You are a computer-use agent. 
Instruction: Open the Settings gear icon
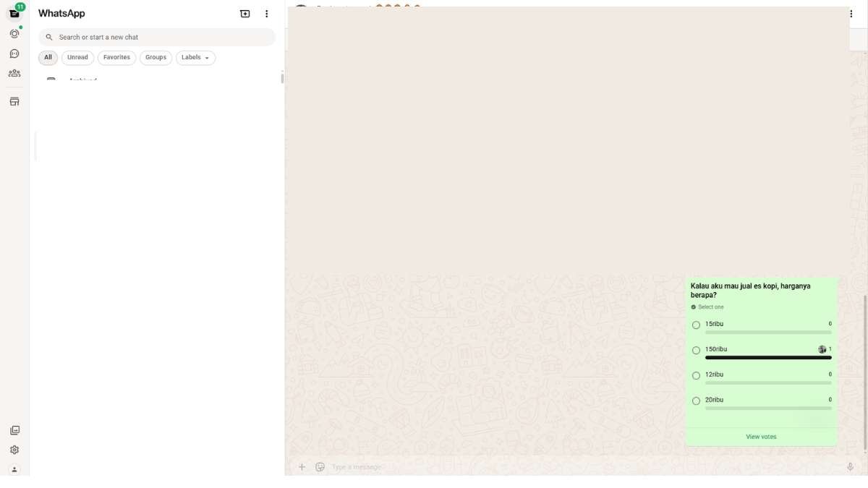pyautogui.click(x=14, y=450)
